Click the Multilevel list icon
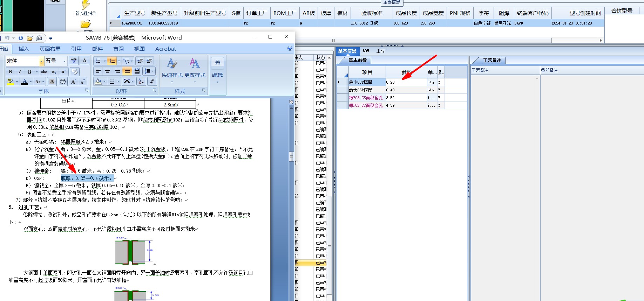The image size is (644, 301). pyautogui.click(x=126, y=61)
